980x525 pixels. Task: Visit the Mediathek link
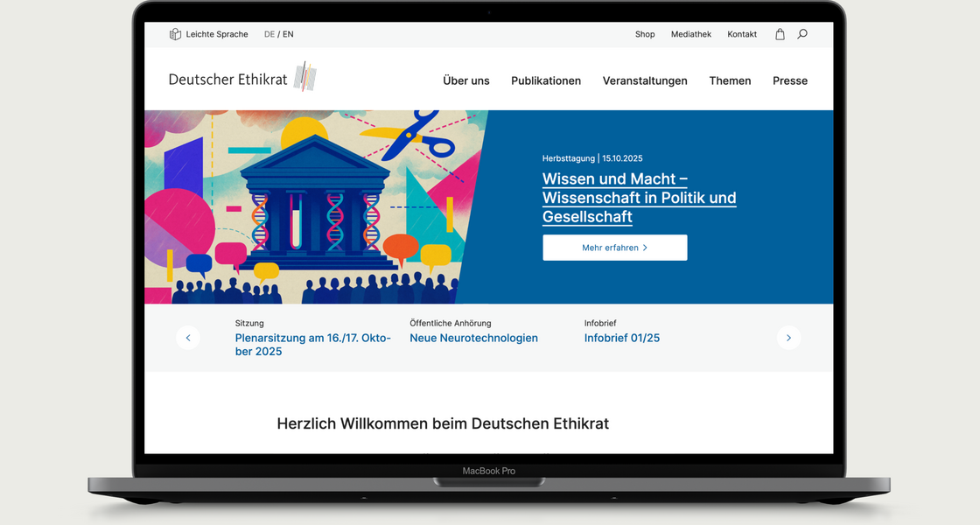pos(691,34)
